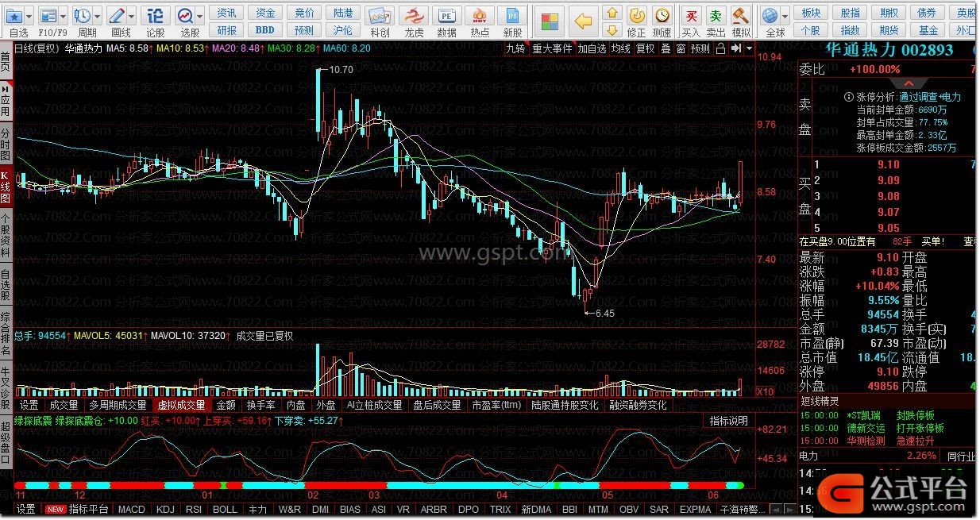Open the K线图 side tab
Screen dimensions: 980x520
6,187
